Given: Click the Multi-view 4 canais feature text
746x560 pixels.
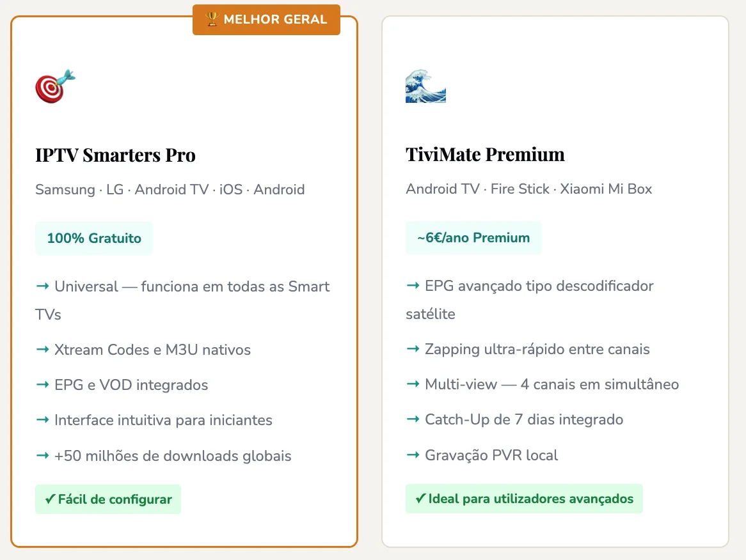Looking at the screenshot, I should pyautogui.click(x=552, y=384).
